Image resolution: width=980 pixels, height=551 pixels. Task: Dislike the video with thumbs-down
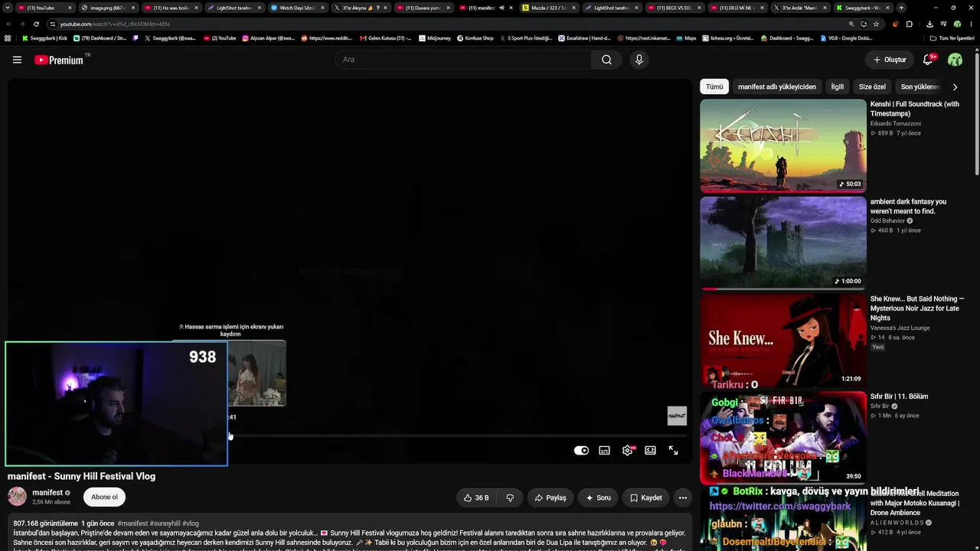pos(510,497)
